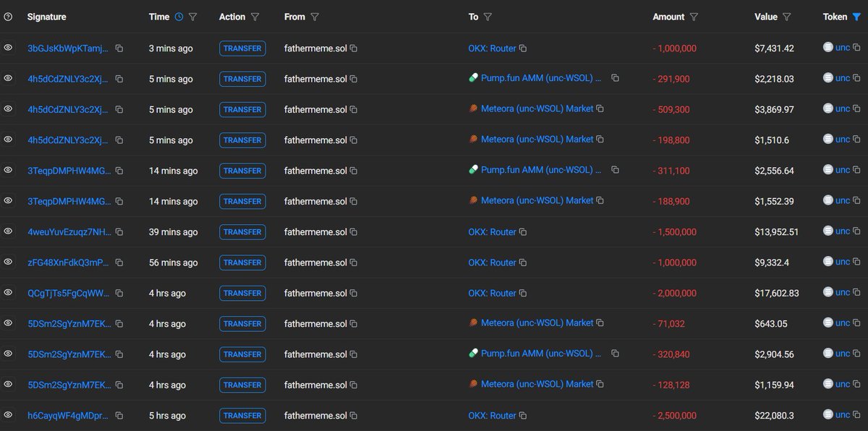Open transaction 3bGJsKbWpKTamj... signature link
This screenshot has height=431, width=868.
point(69,48)
